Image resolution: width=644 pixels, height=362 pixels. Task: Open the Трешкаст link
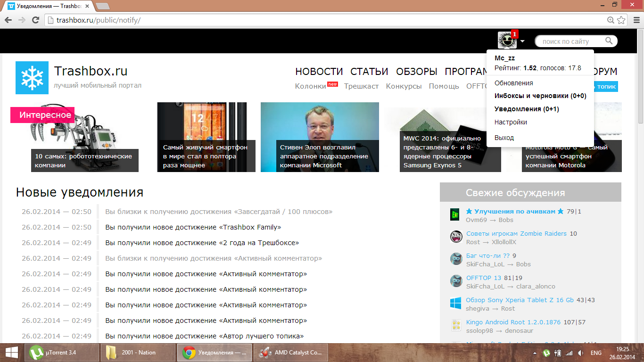tap(361, 86)
